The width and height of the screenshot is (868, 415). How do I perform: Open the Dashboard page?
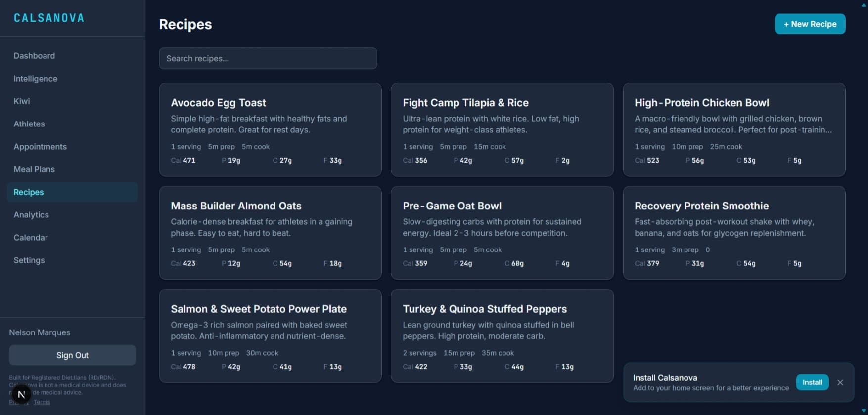coord(34,56)
